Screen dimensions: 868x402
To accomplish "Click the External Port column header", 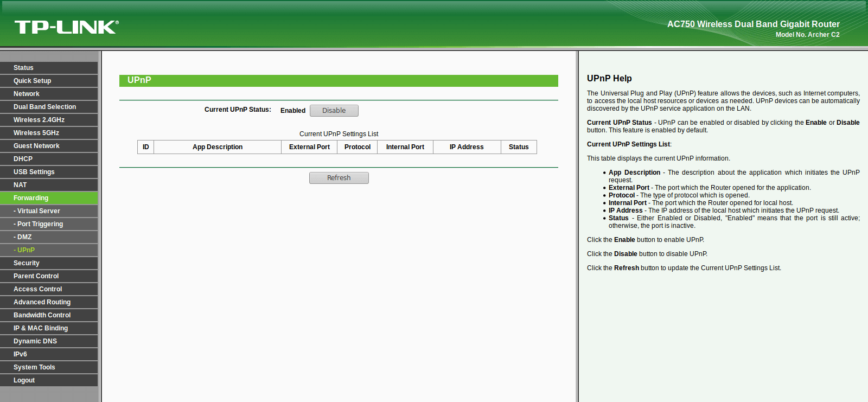I will point(309,147).
